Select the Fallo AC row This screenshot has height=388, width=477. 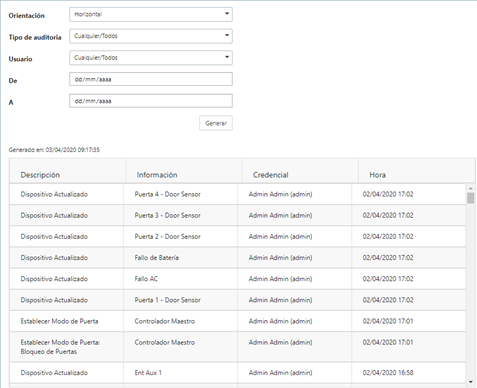point(237,279)
